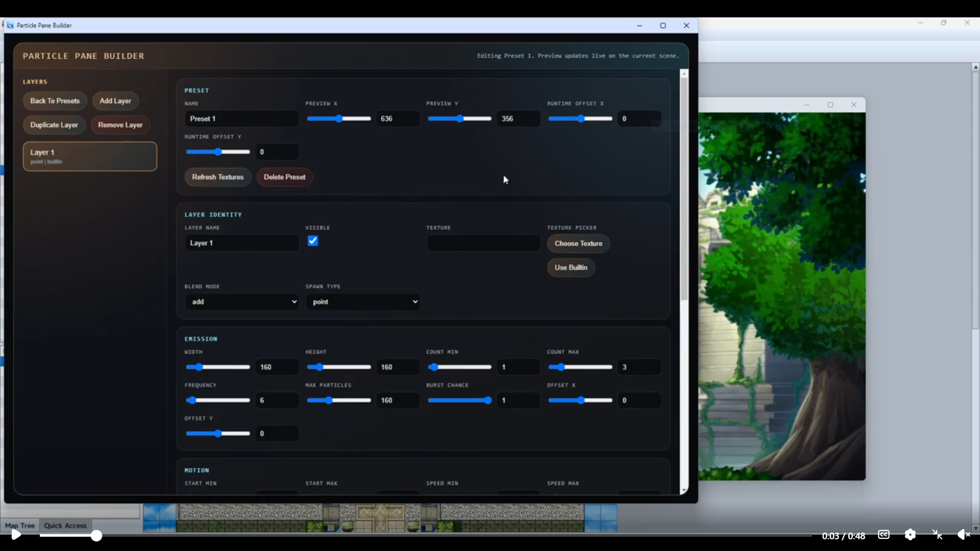
Task: Click the Particle Pane Builder title bar app icon
Action: click(10, 25)
